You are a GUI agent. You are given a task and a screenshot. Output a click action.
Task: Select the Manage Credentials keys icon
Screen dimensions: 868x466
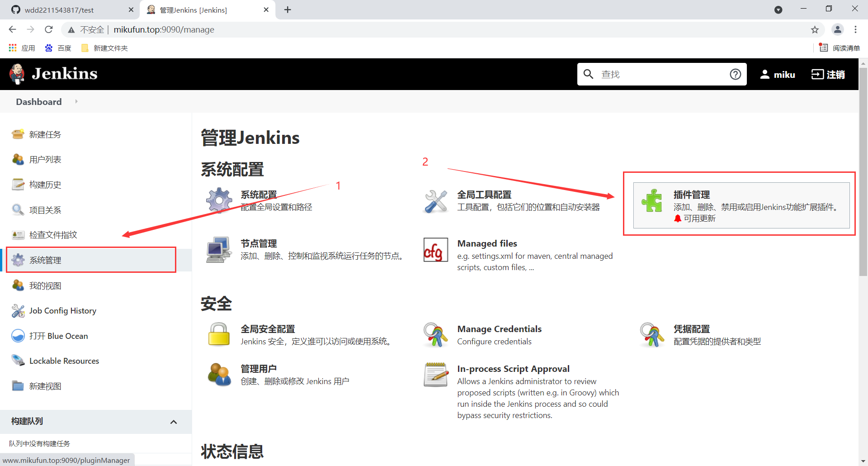[435, 335]
